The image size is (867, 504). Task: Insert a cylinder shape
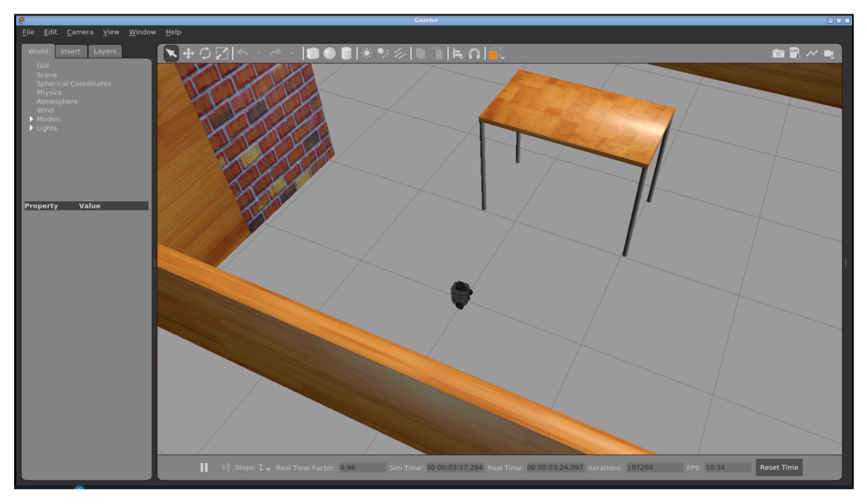(346, 54)
